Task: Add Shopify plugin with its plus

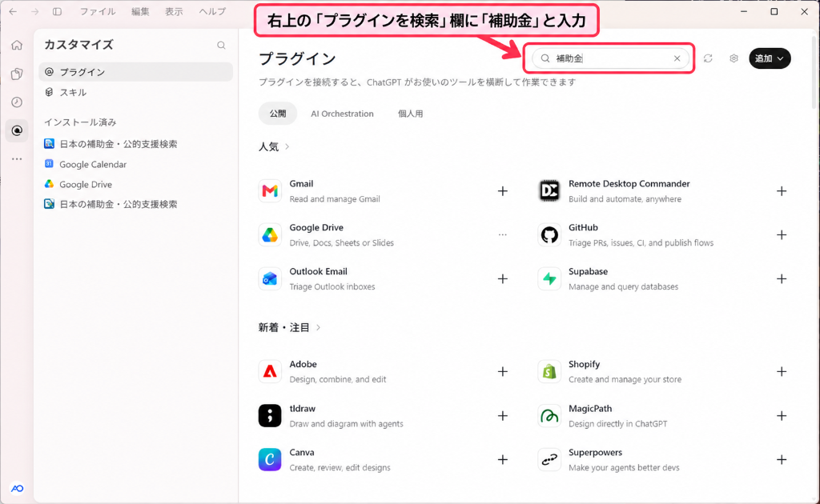Action: (x=782, y=371)
